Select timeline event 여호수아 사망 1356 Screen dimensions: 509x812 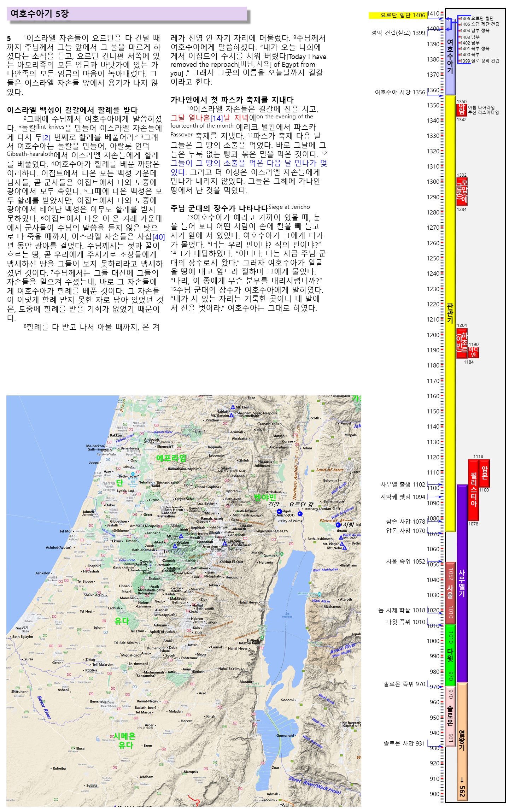tap(400, 92)
